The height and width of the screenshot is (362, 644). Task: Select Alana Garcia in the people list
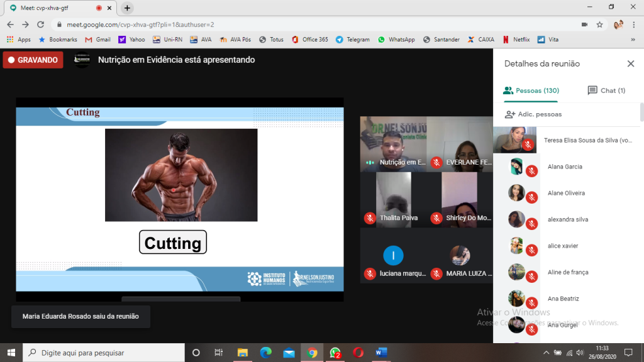pos(567,167)
